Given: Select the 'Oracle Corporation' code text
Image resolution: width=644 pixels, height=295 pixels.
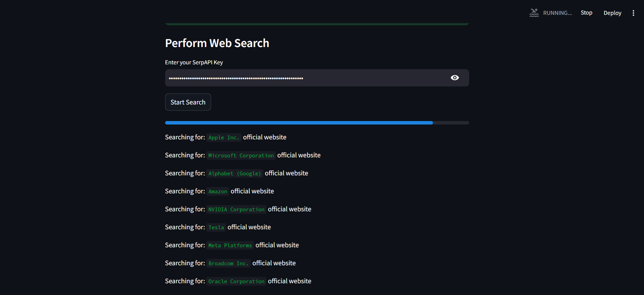Looking at the screenshot, I should [236, 282].
